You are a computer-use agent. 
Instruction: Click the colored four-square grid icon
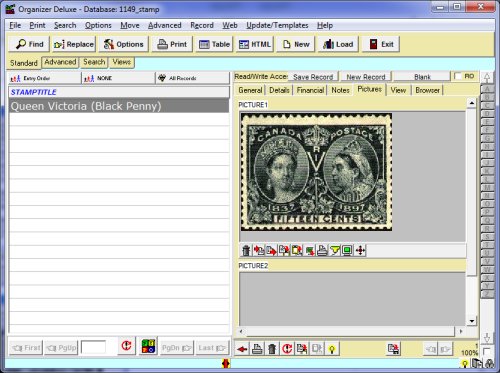pos(148,346)
